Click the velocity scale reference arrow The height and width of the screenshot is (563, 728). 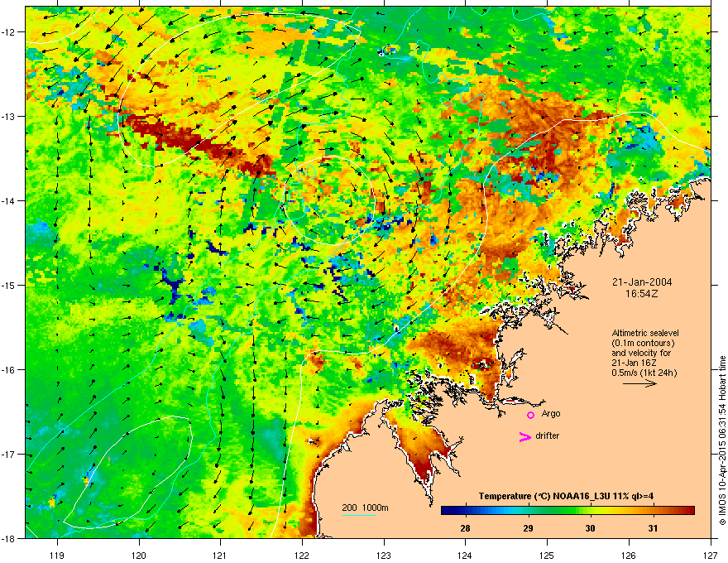[639, 383]
